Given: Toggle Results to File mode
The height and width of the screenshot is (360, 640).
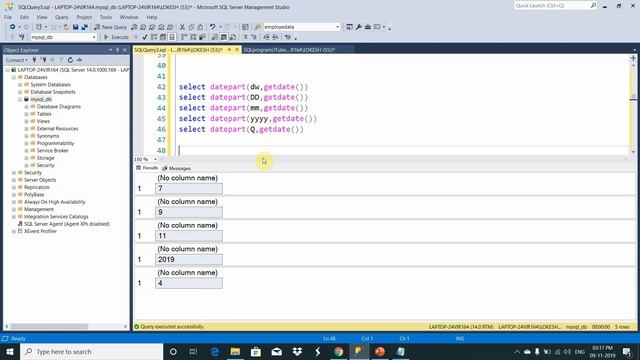Looking at the screenshot, I should 233,37.
